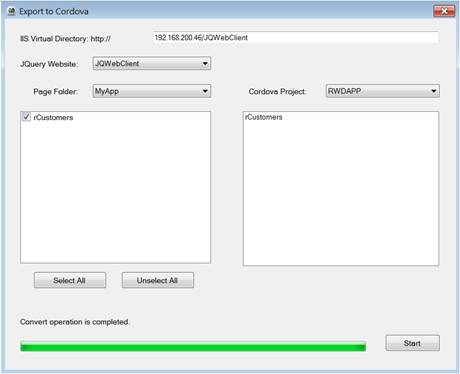Click the rCustomers label in the left checklist
The image size is (460, 374).
point(53,117)
